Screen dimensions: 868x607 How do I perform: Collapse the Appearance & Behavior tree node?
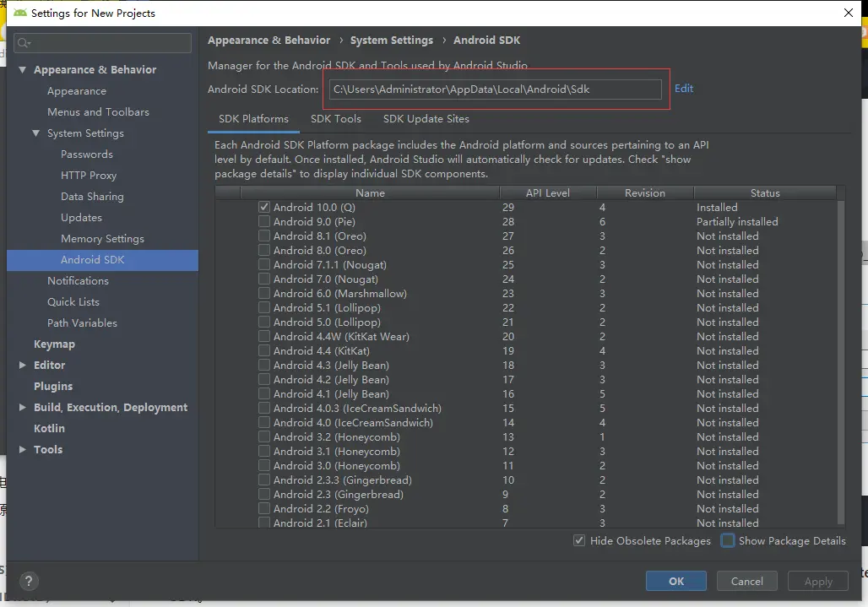pos(22,70)
